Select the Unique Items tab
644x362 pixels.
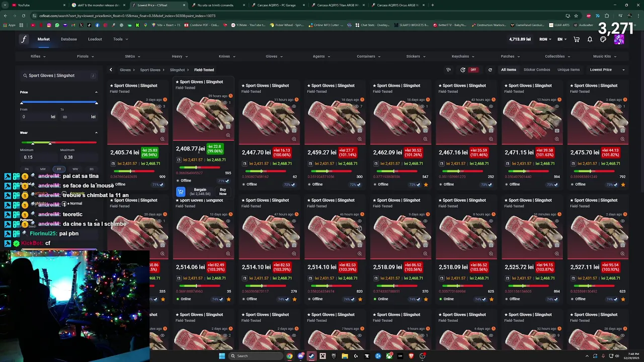(x=569, y=70)
